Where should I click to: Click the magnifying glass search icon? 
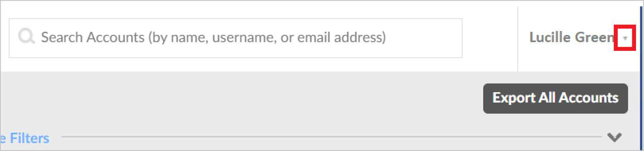[x=27, y=37]
